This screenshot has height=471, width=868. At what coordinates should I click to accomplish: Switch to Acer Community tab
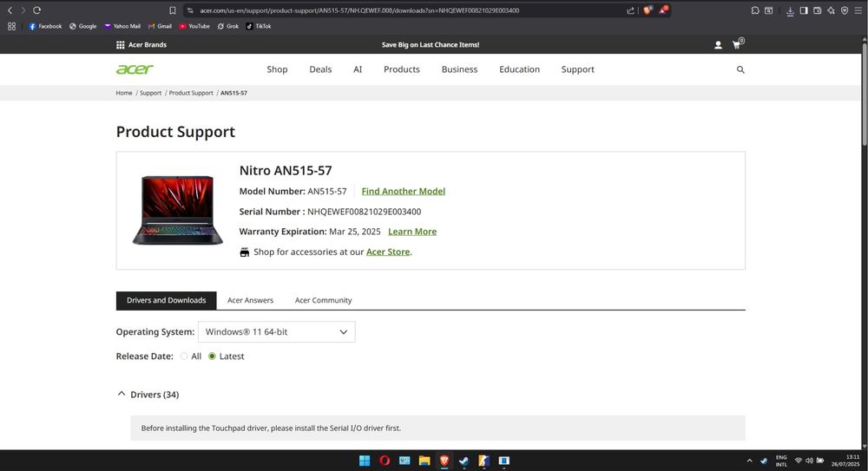[323, 300]
